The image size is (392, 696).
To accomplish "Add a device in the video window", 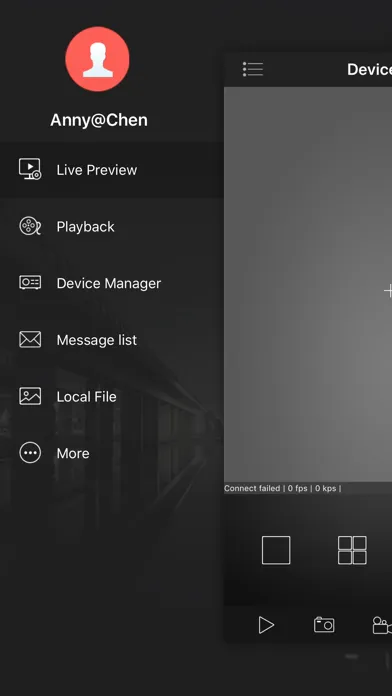I will tap(388, 291).
